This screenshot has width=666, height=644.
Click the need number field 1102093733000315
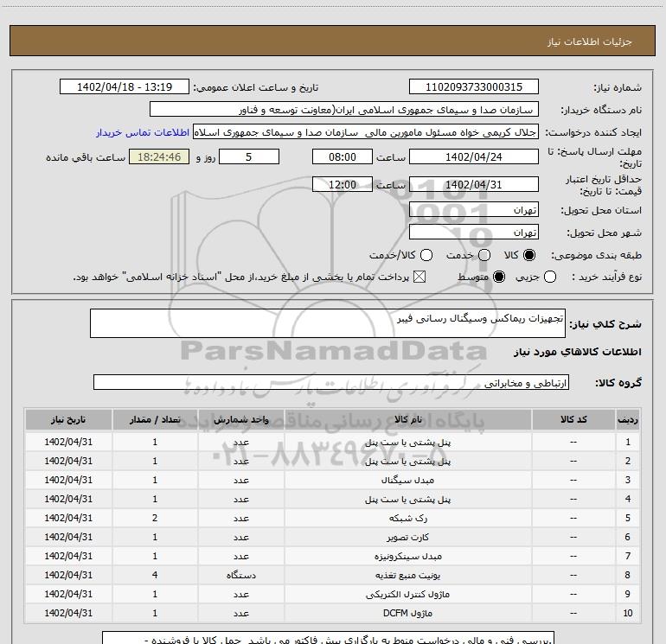pos(474,86)
